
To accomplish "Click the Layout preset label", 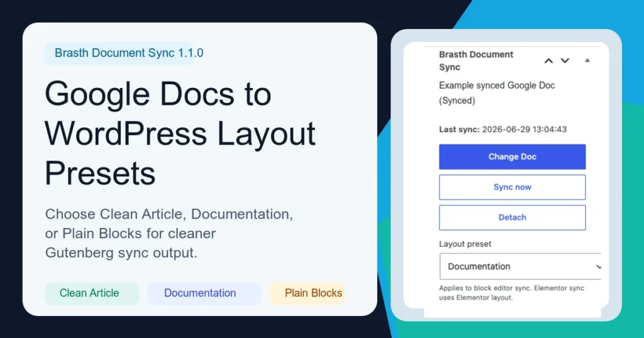I will point(465,244).
